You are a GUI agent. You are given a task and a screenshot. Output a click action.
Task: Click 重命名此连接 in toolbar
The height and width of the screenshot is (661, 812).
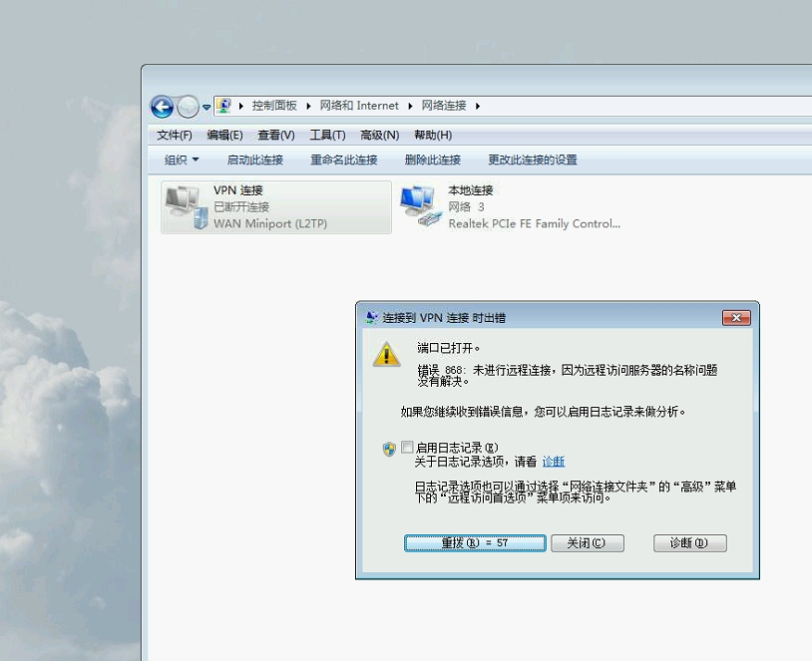click(x=344, y=160)
